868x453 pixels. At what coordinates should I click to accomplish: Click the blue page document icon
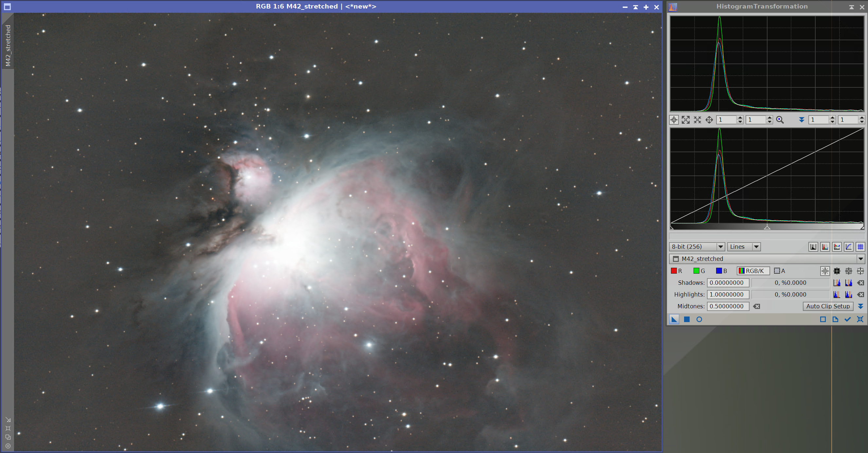[x=835, y=319]
